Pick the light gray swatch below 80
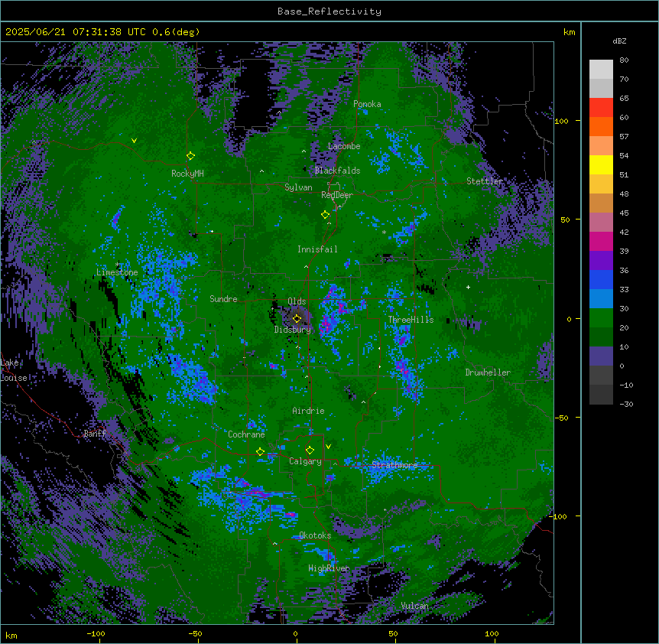This screenshot has height=644, width=659. coord(601,70)
